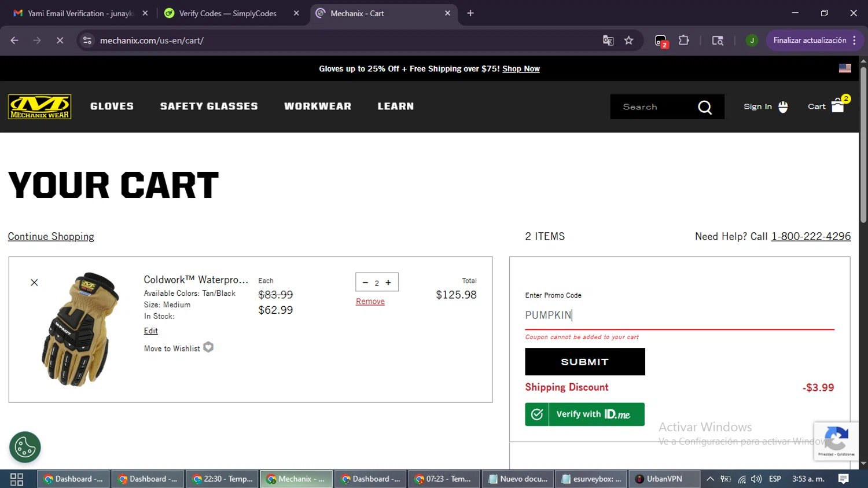Click the browser forward arrow
The height and width of the screenshot is (488, 868).
pyautogui.click(x=37, y=41)
